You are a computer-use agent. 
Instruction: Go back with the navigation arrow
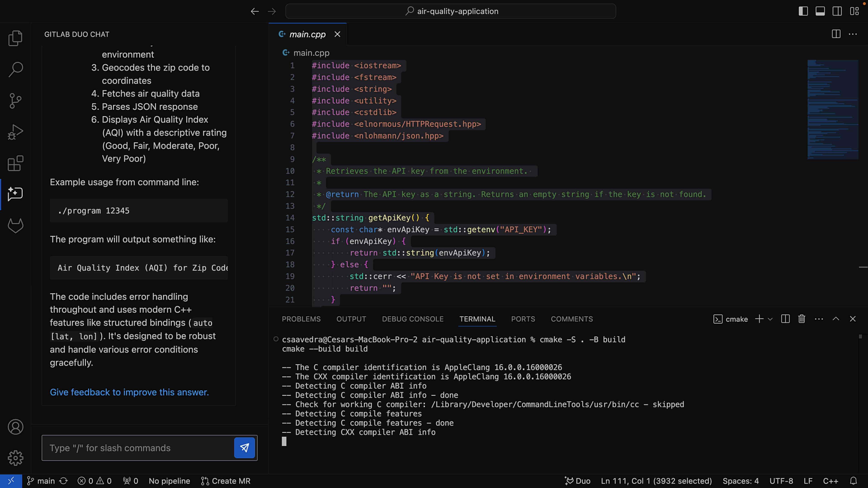click(255, 11)
